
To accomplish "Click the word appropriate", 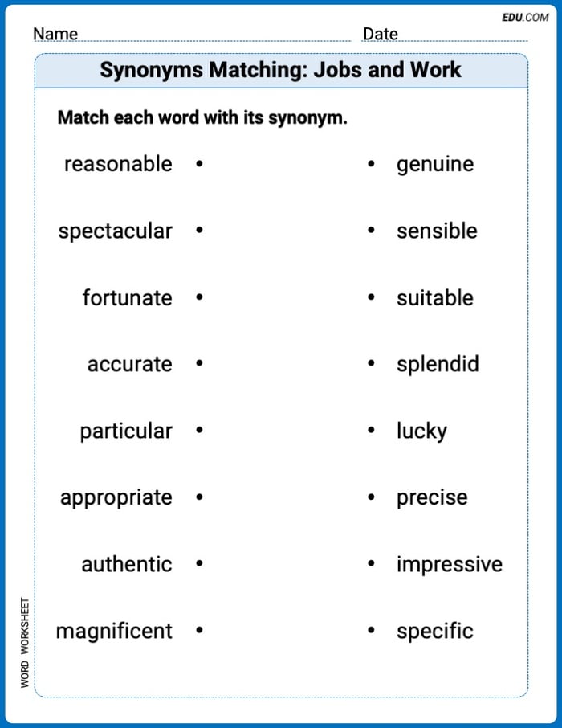I will (116, 497).
